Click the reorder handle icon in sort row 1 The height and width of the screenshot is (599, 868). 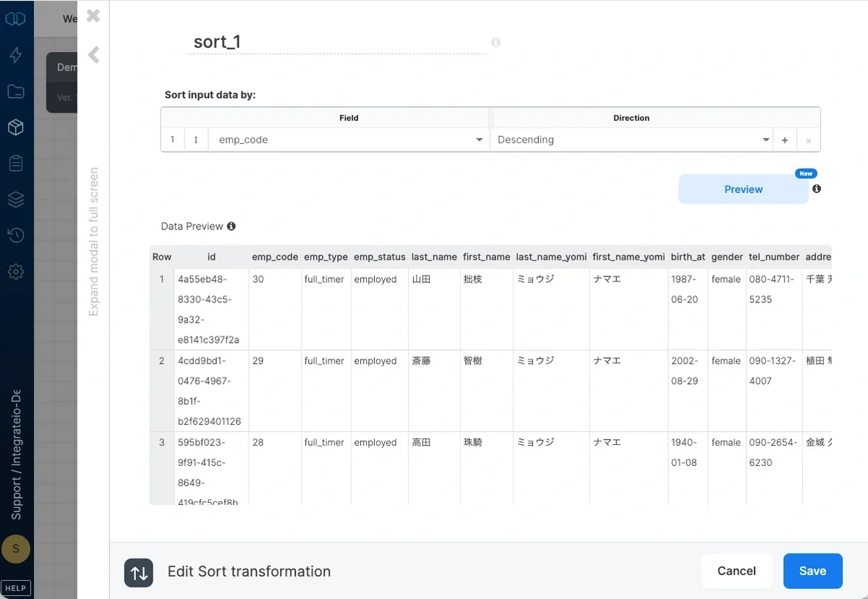[195, 140]
